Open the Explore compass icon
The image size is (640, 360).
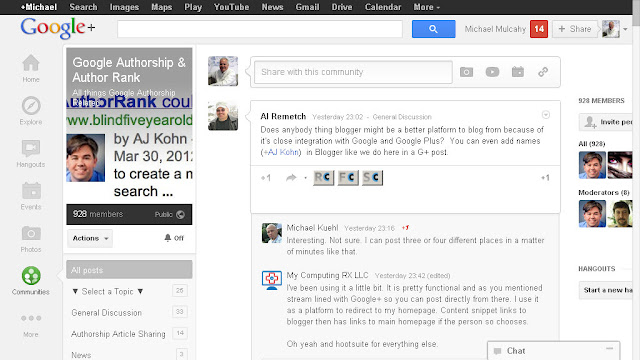tap(31, 106)
